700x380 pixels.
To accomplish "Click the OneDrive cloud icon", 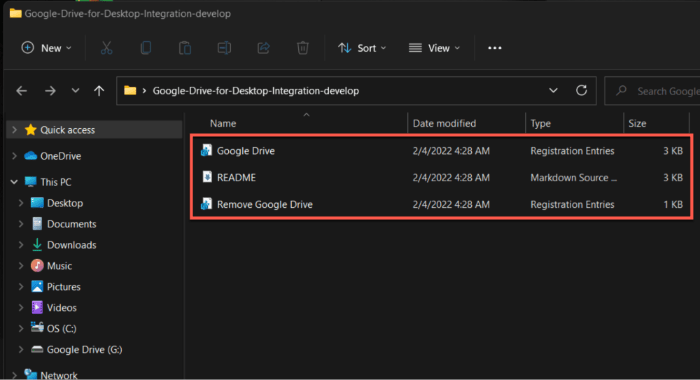I will point(30,156).
